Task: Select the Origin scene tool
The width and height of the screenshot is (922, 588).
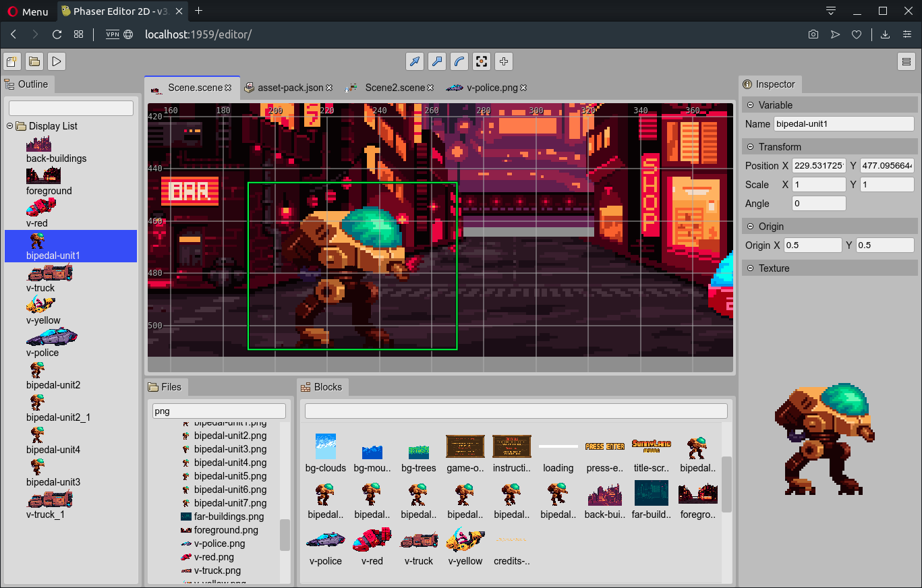Action: tap(481, 61)
